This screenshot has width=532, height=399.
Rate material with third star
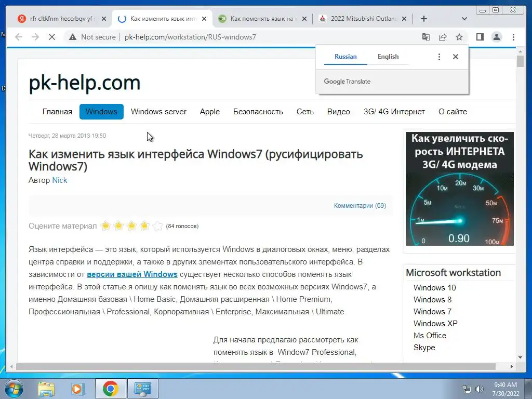131,225
